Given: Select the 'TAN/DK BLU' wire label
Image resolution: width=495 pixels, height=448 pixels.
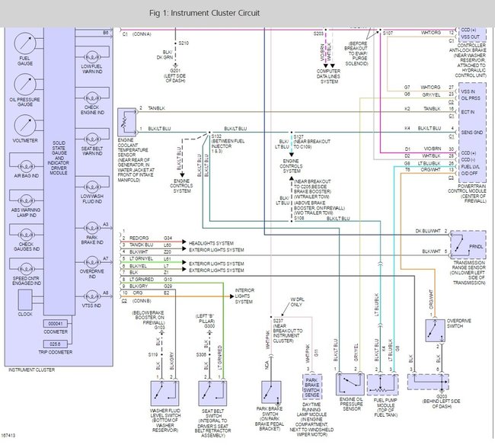Looking at the screenshot, I should (141, 245).
